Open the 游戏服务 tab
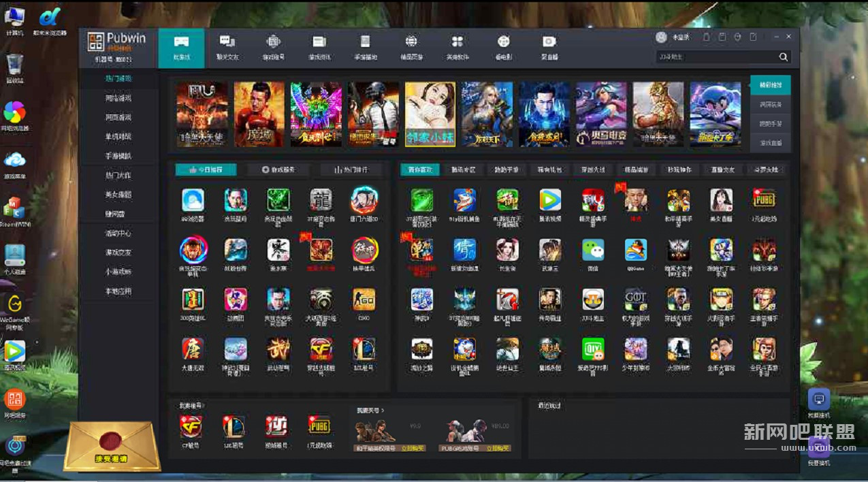This screenshot has height=482, width=868. (278, 170)
